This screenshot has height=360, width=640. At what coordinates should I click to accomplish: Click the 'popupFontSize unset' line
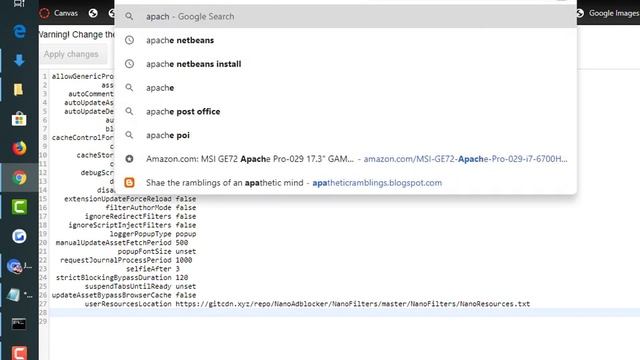tap(157, 251)
